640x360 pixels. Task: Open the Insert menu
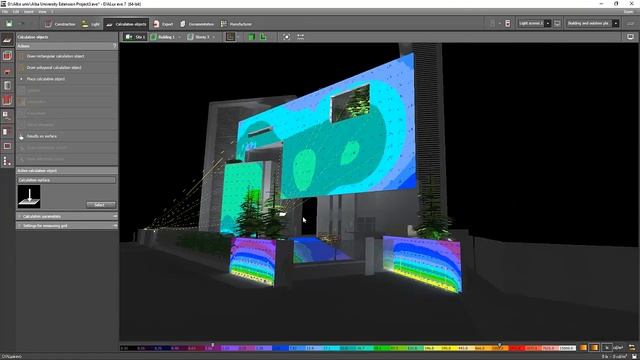coord(29,12)
